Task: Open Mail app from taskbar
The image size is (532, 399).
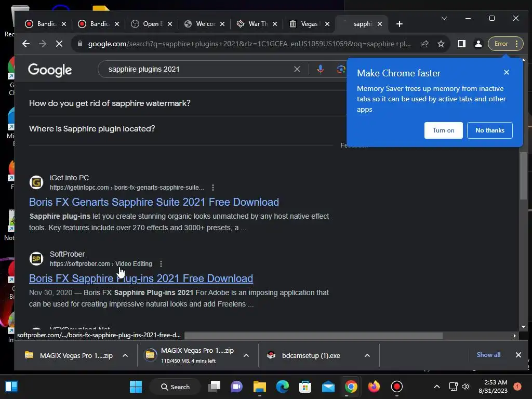Action: 328,387
